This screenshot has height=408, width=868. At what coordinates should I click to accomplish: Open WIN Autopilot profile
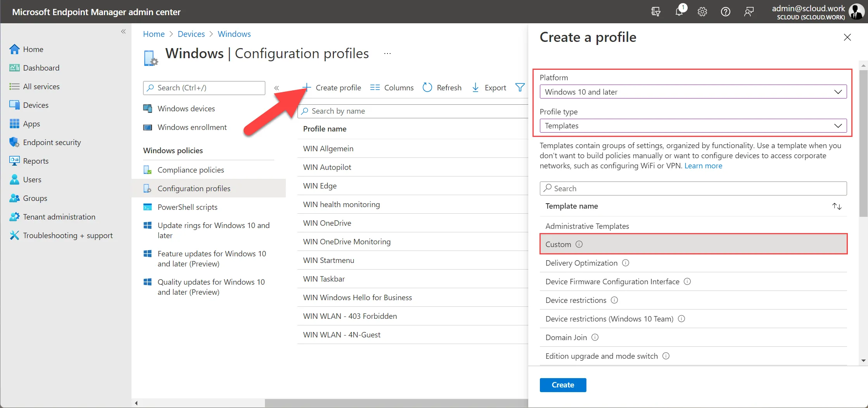coord(327,167)
